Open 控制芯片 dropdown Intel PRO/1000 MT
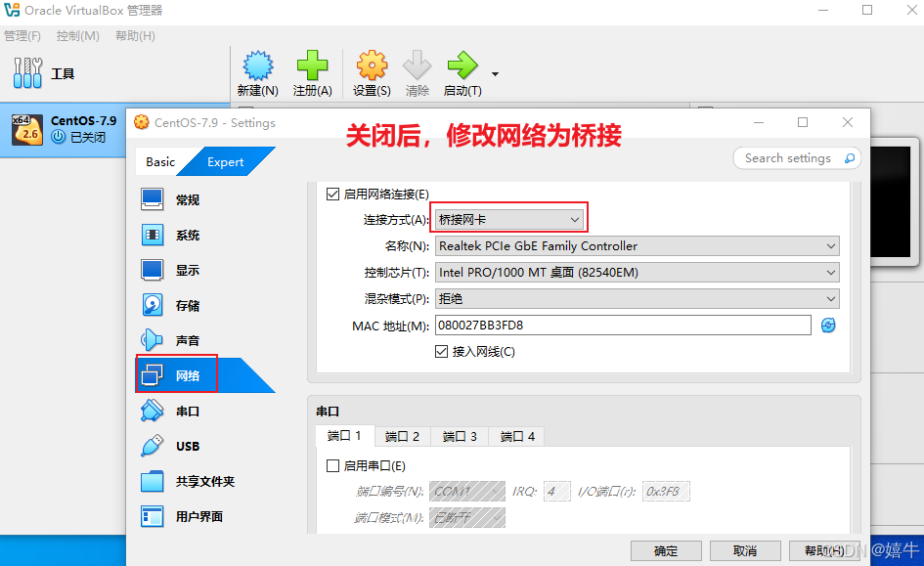924x566 pixels. coord(637,272)
